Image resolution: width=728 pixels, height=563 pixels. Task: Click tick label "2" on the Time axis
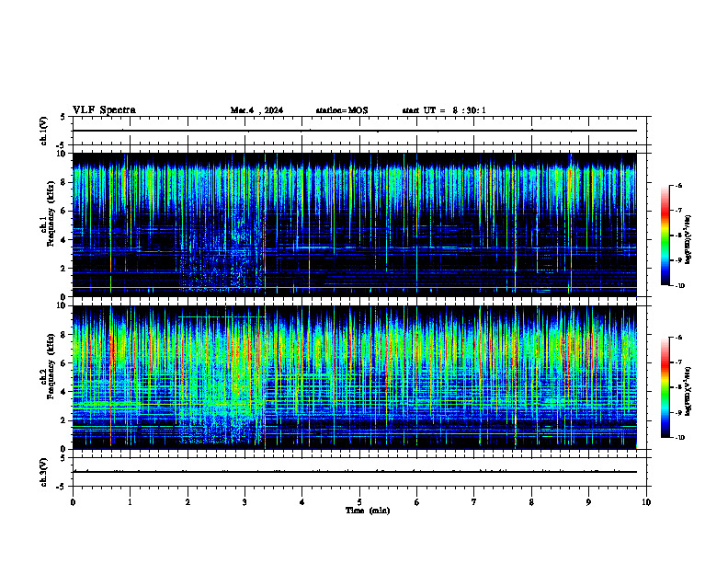click(x=188, y=502)
